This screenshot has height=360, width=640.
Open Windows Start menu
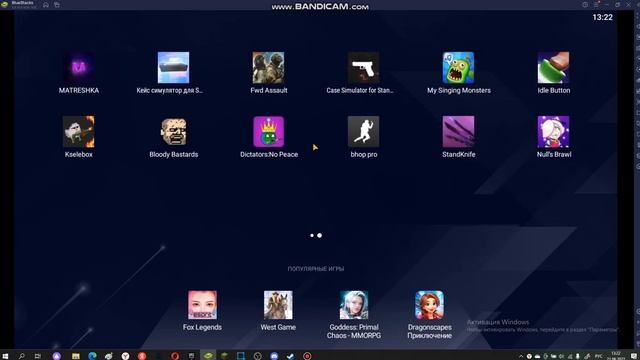coord(5,356)
